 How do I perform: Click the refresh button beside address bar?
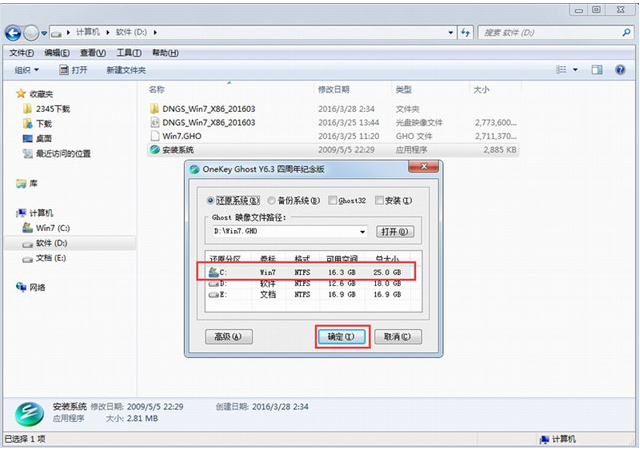(465, 33)
